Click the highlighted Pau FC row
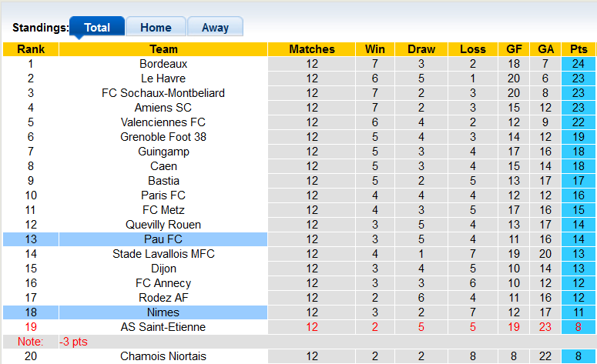The width and height of the screenshot is (597, 364). pyautogui.click(x=163, y=239)
